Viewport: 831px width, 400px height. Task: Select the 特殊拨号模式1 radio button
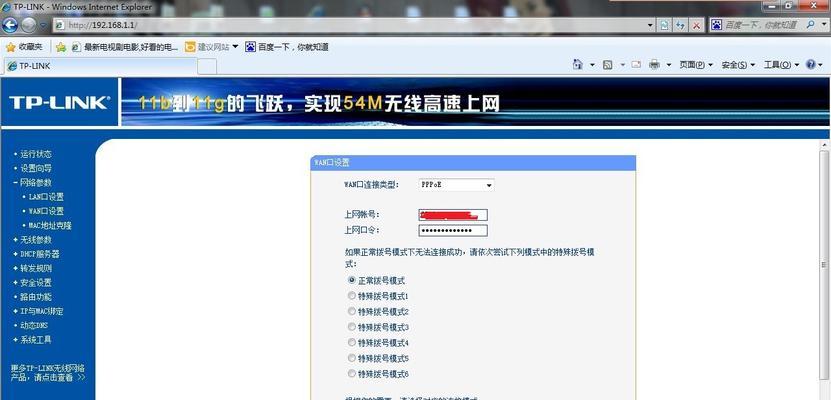[351, 296]
